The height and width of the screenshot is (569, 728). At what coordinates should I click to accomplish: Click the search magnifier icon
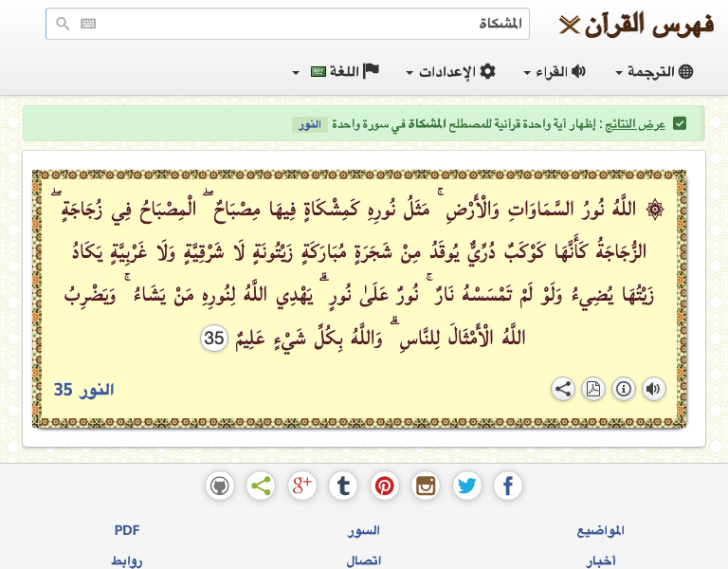coord(63,23)
